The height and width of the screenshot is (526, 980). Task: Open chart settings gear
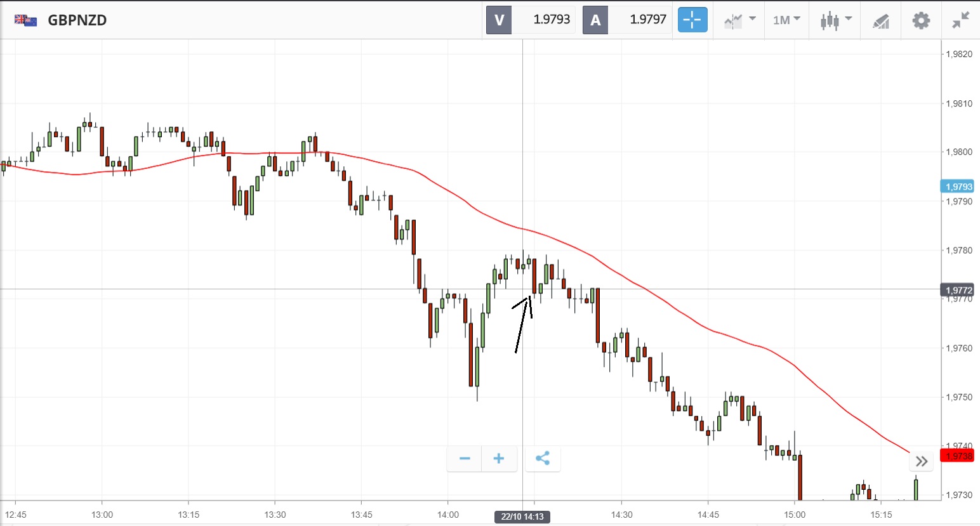point(921,20)
